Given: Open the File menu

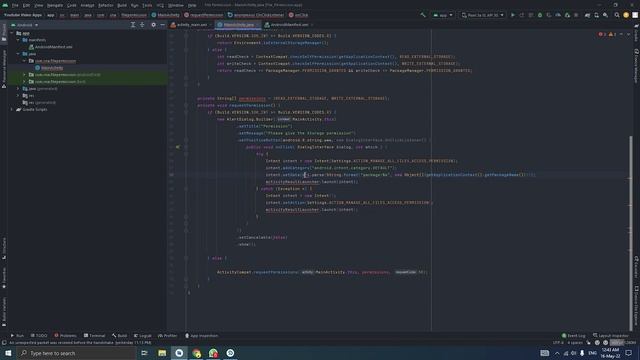Looking at the screenshot, I should [15, 5].
